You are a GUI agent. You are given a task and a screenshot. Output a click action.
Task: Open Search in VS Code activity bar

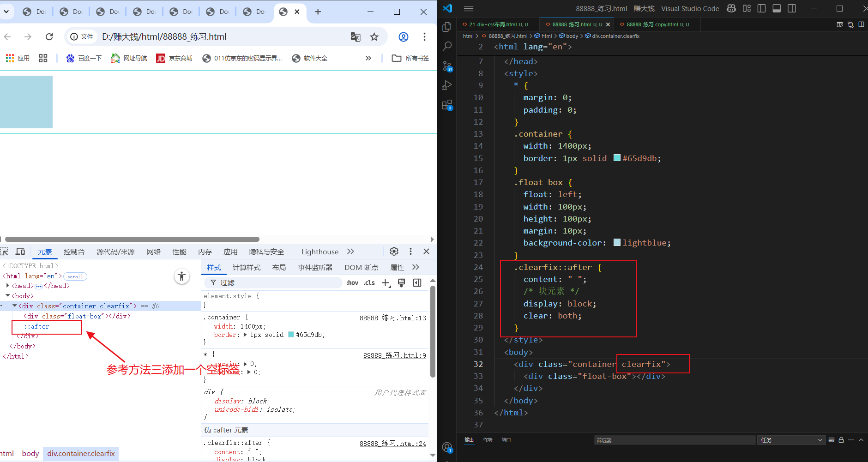pos(447,46)
